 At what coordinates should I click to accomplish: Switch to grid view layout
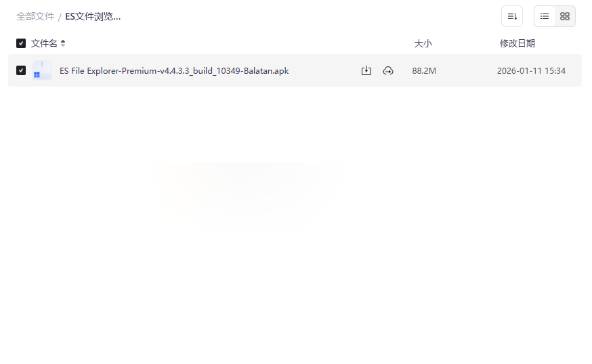coord(565,16)
